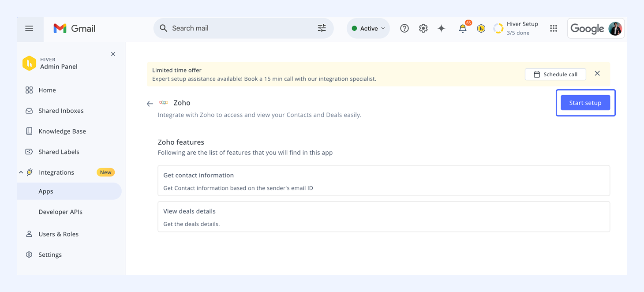Screen dimensions: 644x292
Task: Open the help question mark icon
Action: (404, 28)
